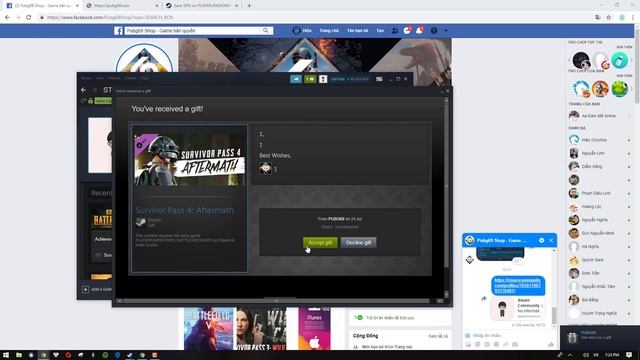The height and width of the screenshot is (360, 640).
Task: Open chat with Huỳnh Trọng Nghĩa
Action: (600, 313)
